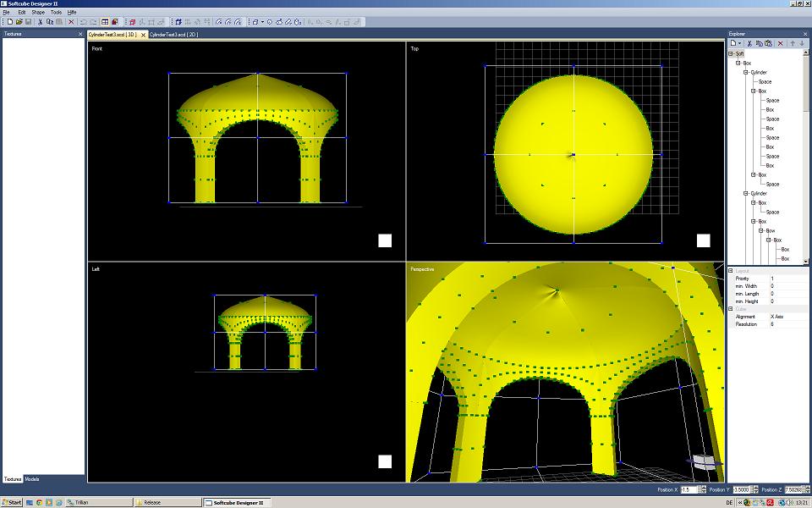Open the Shape menu
This screenshot has height=508, width=812.
coord(38,13)
